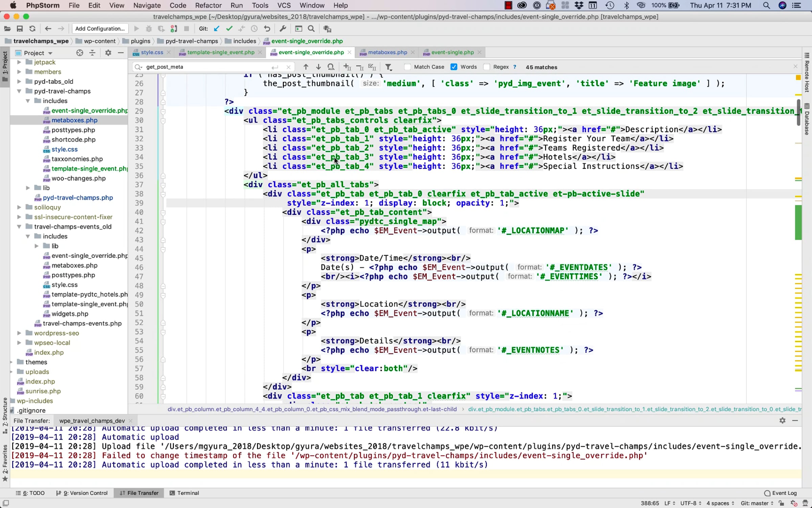Open Settings wrench icon in toolbar
This screenshot has width=812, height=508.
[x=283, y=29]
